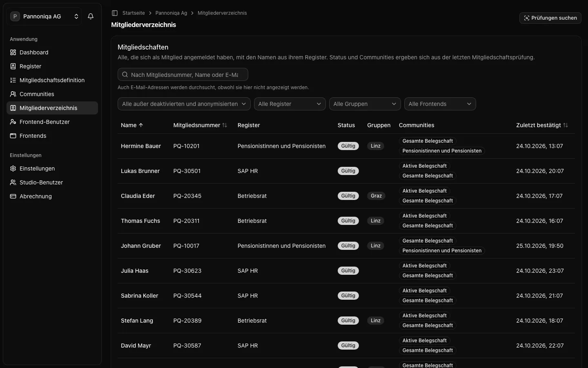Expand the Alle Gruppen filter dropdown
The width and height of the screenshot is (588, 368).
(365, 104)
